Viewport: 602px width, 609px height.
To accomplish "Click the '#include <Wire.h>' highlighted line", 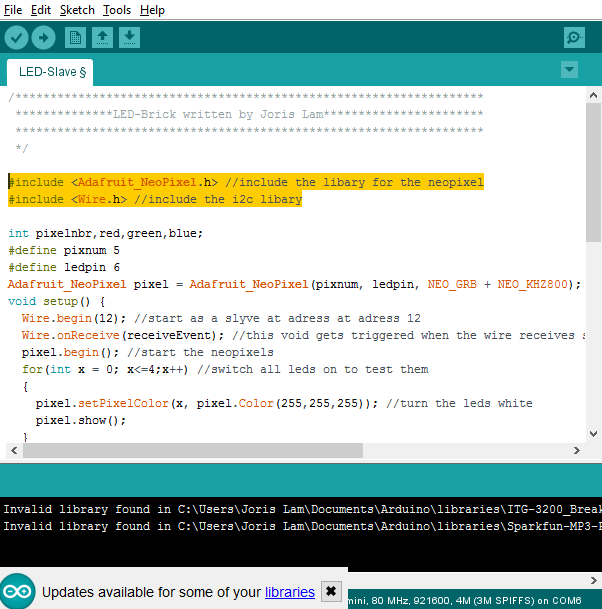I will [155, 199].
